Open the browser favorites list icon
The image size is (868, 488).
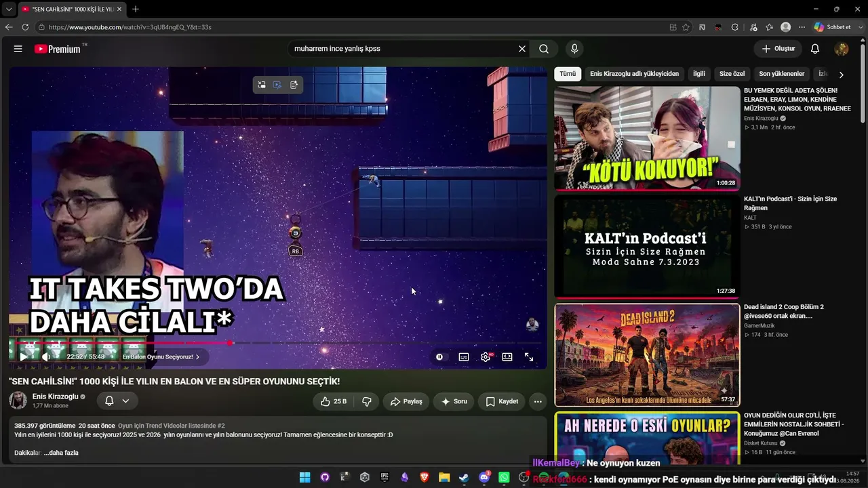coord(769,27)
